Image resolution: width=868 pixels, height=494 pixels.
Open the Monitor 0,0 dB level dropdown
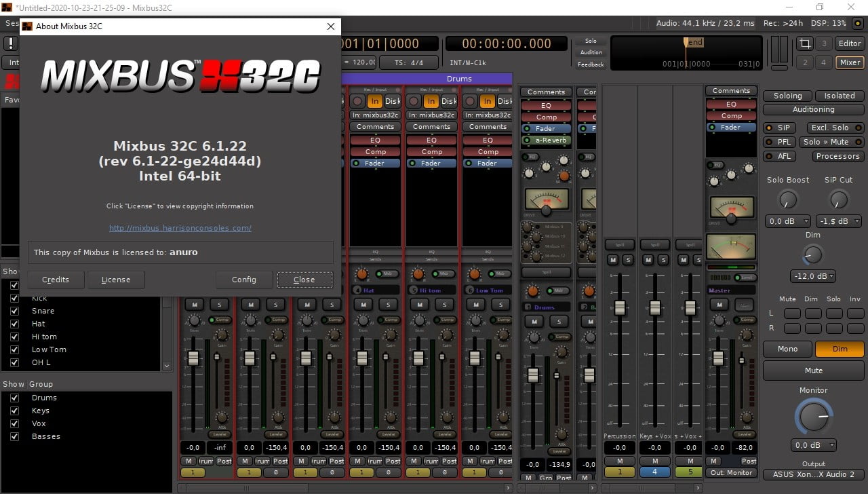[x=813, y=445]
